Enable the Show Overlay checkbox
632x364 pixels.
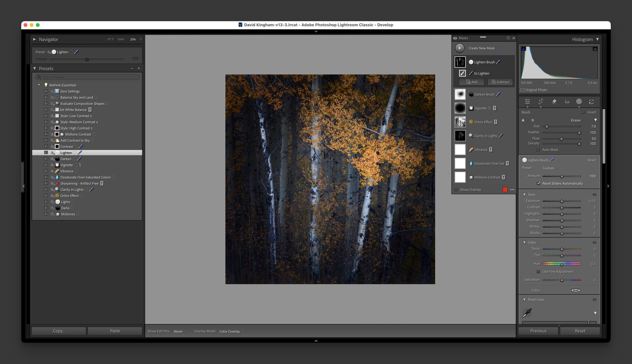(x=456, y=190)
